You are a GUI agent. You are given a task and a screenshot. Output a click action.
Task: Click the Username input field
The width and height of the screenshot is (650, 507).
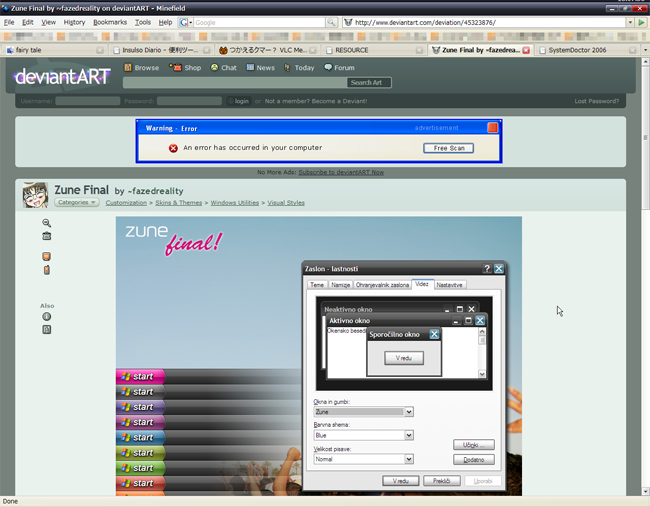point(87,101)
